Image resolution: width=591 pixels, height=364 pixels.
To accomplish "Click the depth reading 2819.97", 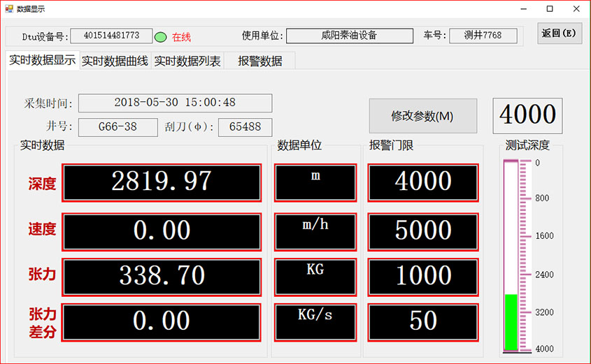I will click(162, 182).
